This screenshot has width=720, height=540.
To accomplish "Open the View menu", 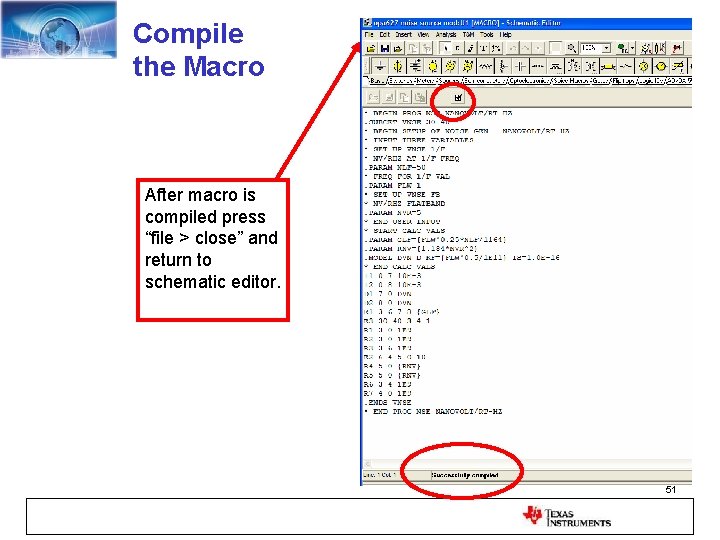I will [x=423, y=34].
